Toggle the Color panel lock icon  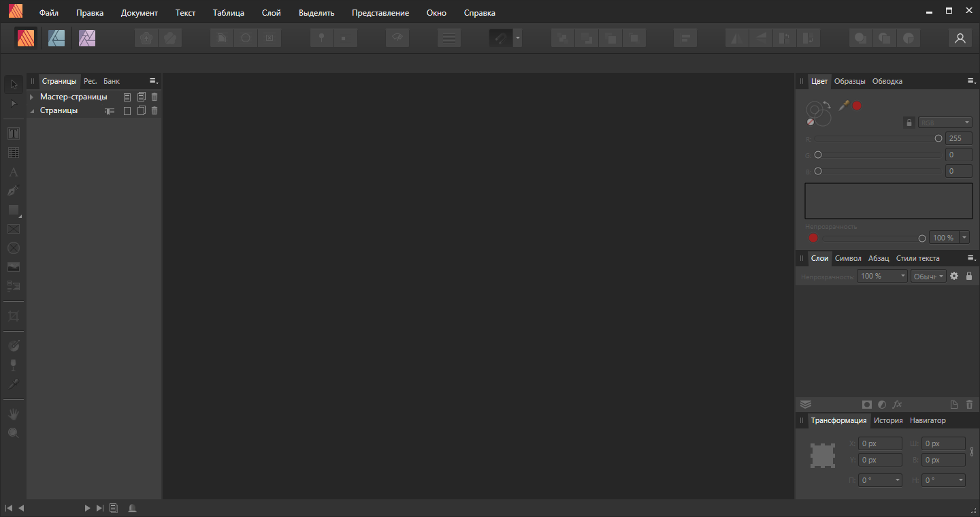click(909, 123)
